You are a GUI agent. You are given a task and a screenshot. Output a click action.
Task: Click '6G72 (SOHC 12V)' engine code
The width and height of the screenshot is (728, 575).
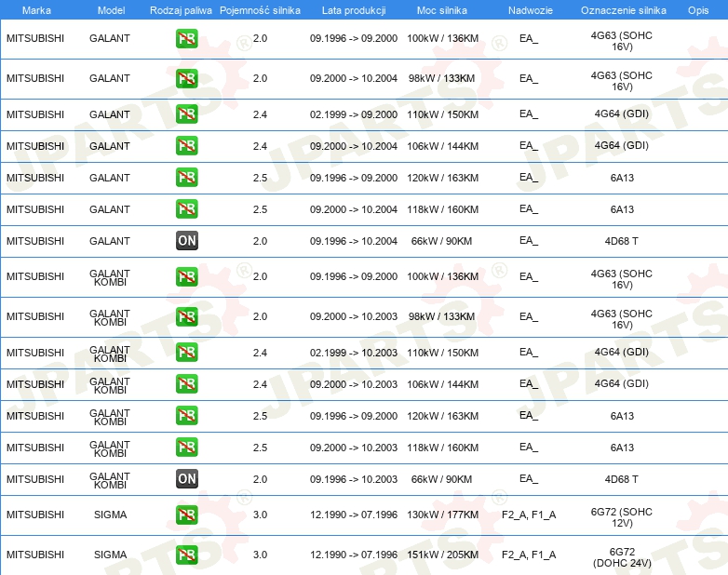(622, 517)
